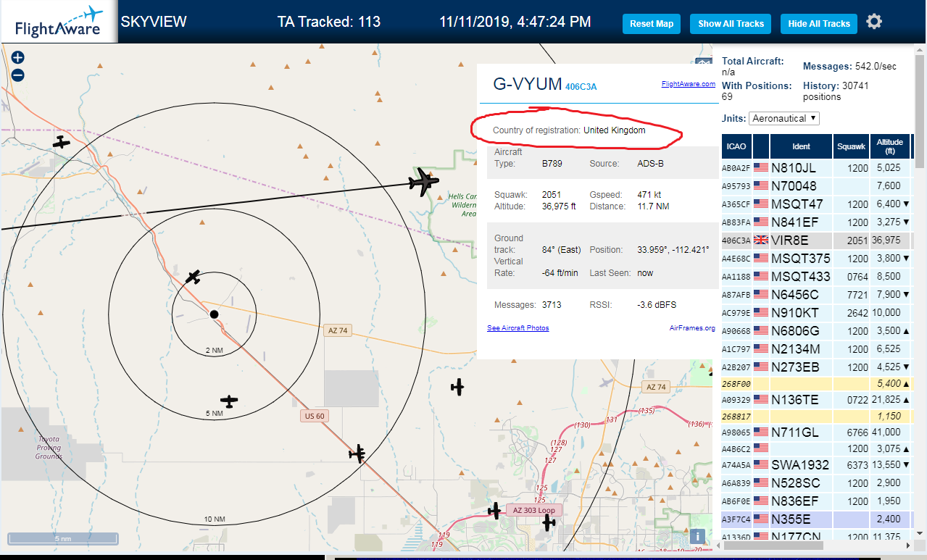Image resolution: width=927 pixels, height=560 pixels.
Task: Select the N355E aircraft row
Action: click(816, 519)
